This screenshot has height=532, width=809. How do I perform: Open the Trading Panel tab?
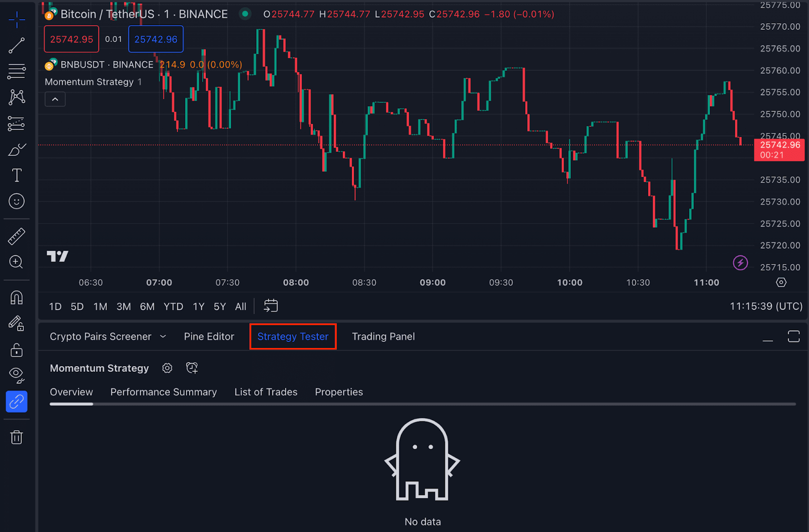[383, 336]
